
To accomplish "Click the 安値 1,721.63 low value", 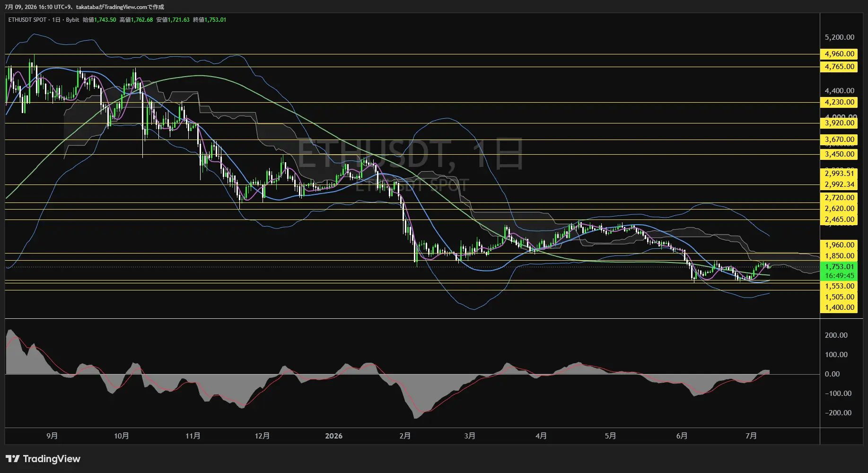I will [173, 20].
